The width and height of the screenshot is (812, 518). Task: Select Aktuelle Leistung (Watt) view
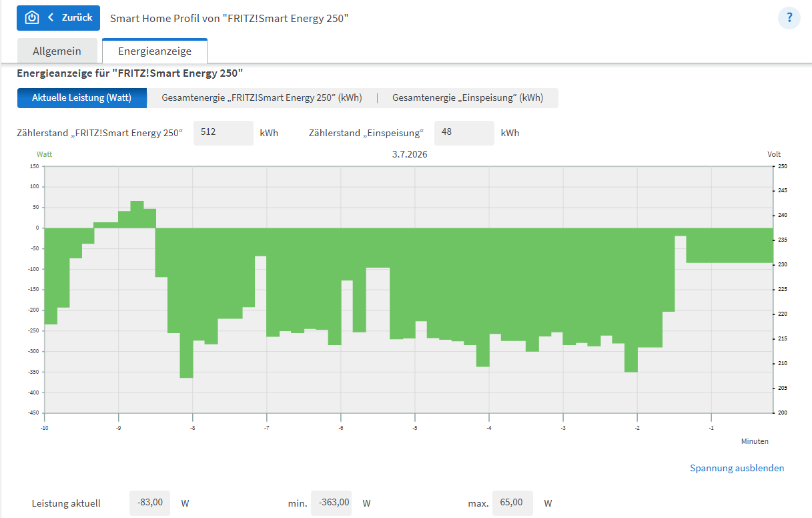point(81,97)
